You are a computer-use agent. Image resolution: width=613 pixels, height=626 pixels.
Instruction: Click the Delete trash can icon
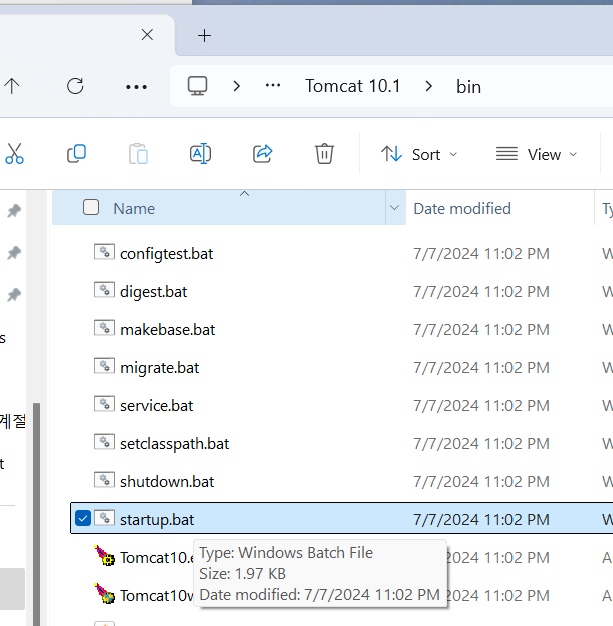click(324, 154)
